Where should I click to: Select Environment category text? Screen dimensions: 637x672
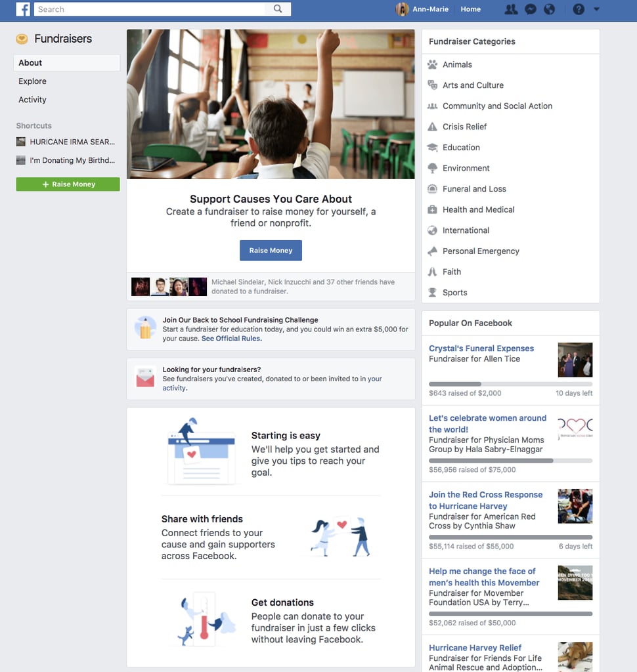pos(466,168)
